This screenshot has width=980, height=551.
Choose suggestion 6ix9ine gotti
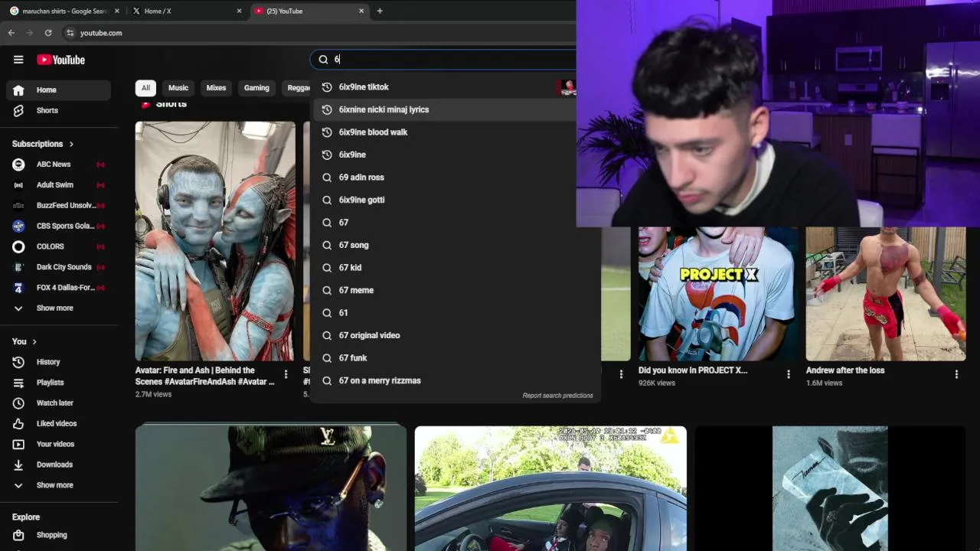pos(446,200)
